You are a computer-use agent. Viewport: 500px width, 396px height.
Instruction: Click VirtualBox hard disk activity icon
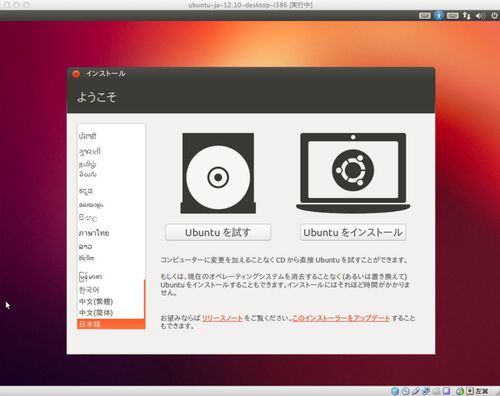click(x=395, y=391)
